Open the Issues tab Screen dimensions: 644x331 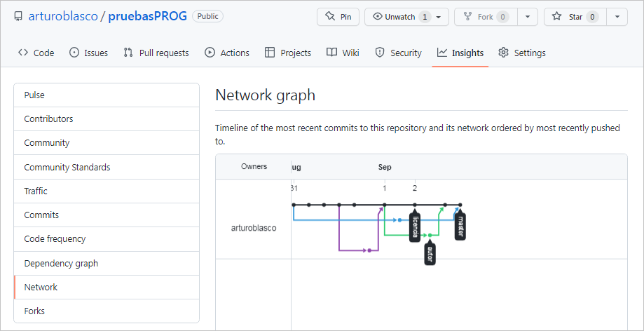click(89, 53)
